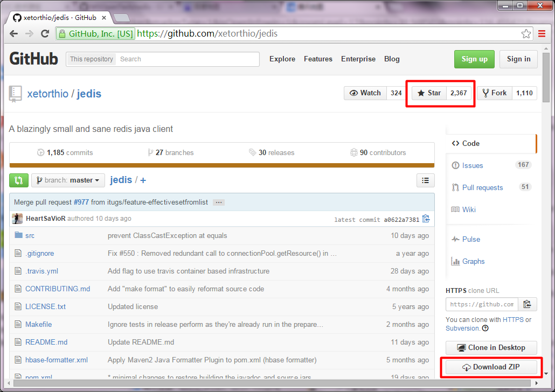Screen dimensions: 555x392
Task: Open the Code tab in sidebar
Action: click(x=491, y=143)
